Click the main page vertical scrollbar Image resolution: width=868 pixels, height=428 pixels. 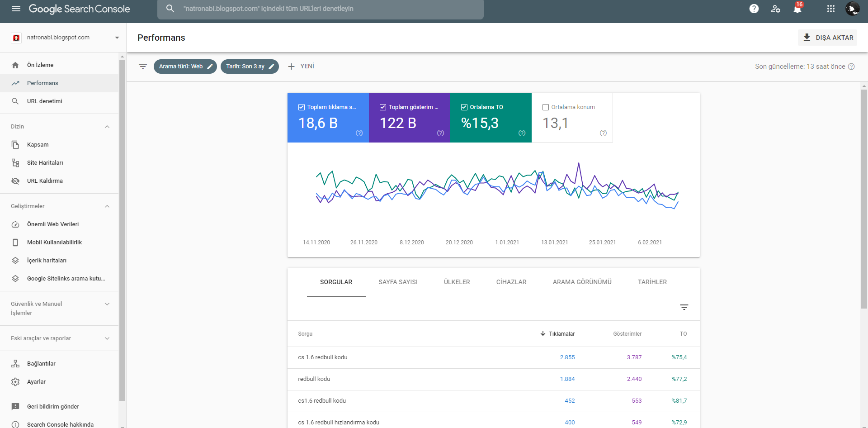864,199
